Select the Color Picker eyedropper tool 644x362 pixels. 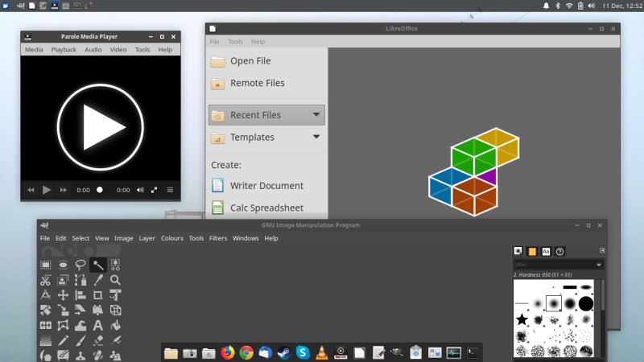(x=97, y=281)
